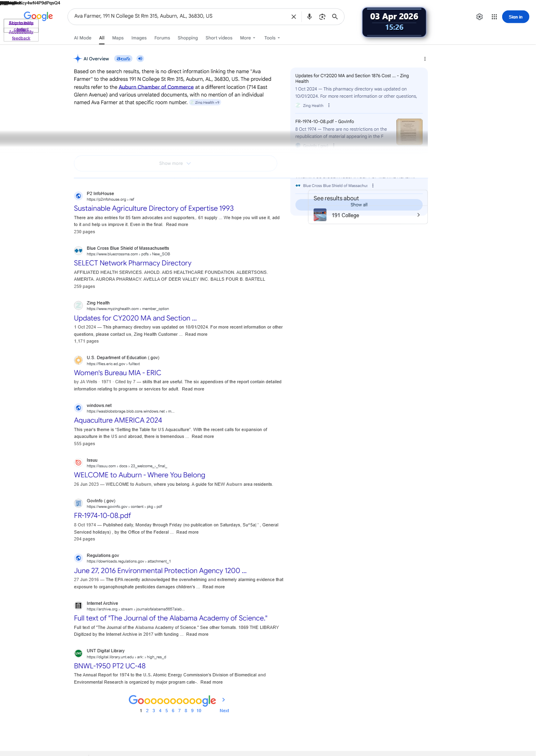
Task: Open Aquaculture AMERICA 2024 result
Action: pyautogui.click(x=118, y=420)
